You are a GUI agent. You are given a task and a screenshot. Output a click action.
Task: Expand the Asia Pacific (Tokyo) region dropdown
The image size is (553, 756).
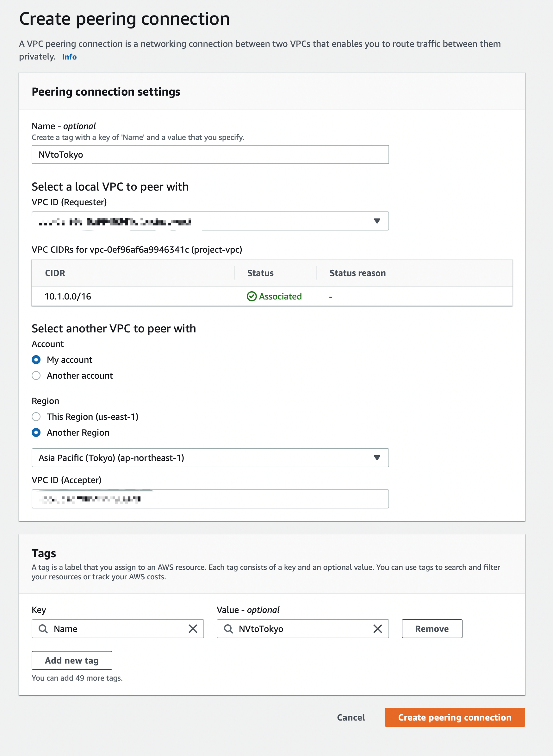coord(377,458)
